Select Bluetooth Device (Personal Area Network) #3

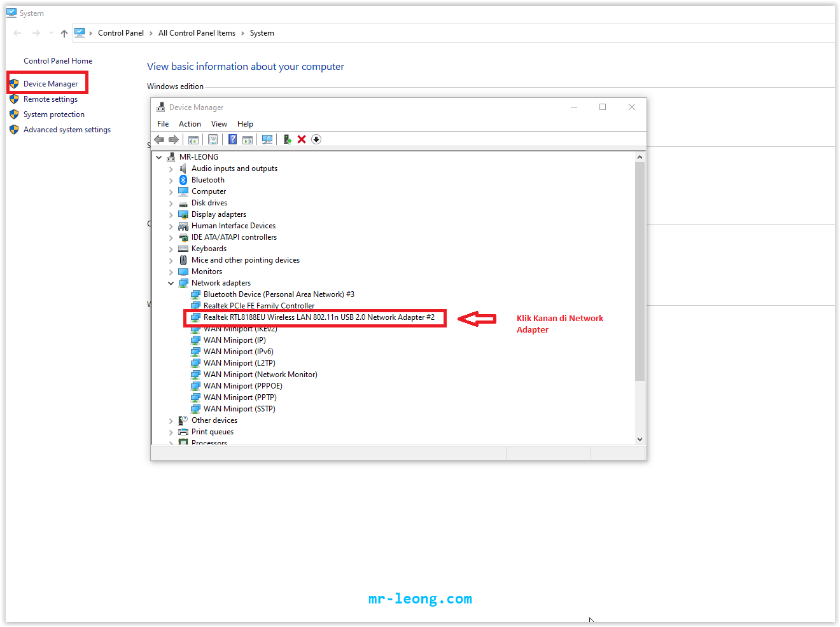pyautogui.click(x=279, y=294)
